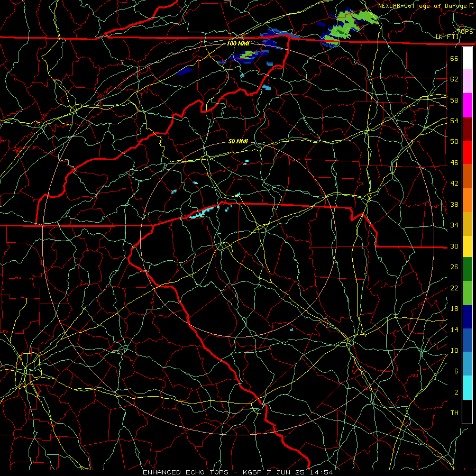Click the light pink legend swatch
476x476 pixels.
point(467,81)
